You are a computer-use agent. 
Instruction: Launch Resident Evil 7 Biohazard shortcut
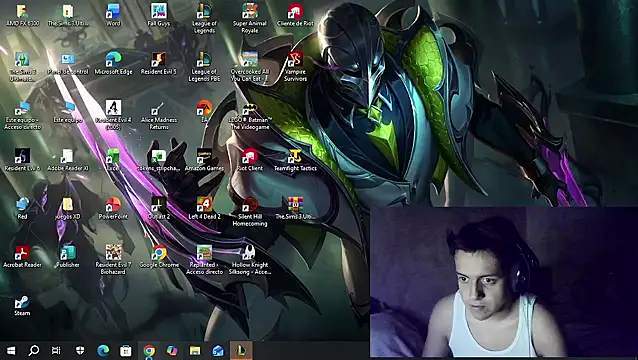pos(113,260)
